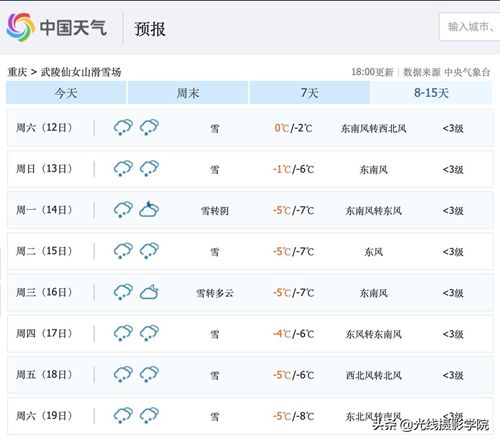
Task: Click second snow icon on 周六 19日 row
Action: (x=149, y=415)
